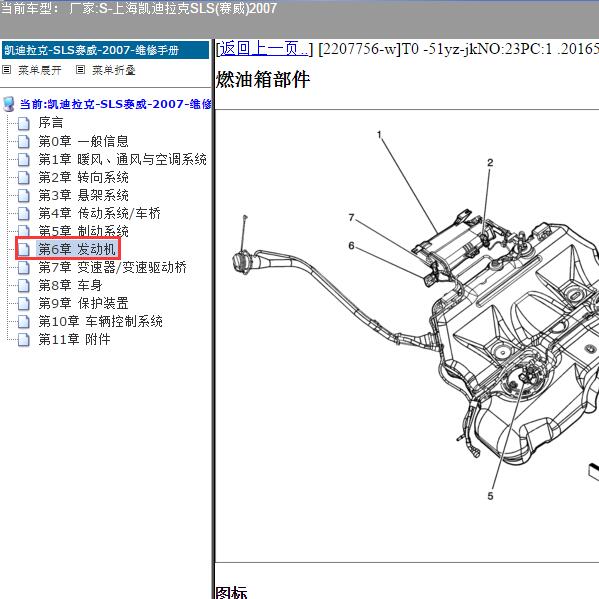Click the page icon beside 第3章 悬架系统

point(24,195)
